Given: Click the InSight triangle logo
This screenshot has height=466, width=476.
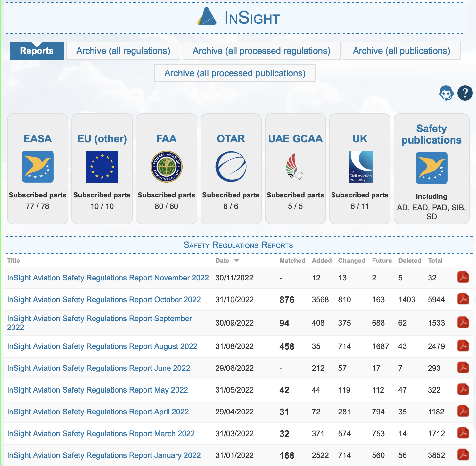Looking at the screenshot, I should (x=207, y=16).
